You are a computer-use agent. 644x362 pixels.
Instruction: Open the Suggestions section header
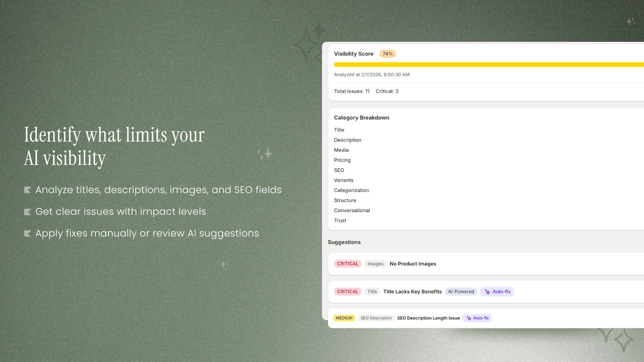[x=344, y=242]
